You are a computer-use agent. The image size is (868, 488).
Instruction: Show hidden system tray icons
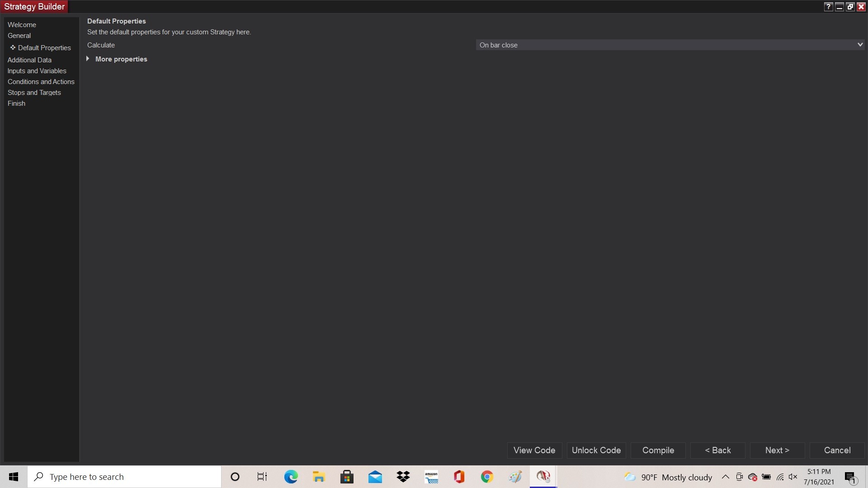[725, 477]
